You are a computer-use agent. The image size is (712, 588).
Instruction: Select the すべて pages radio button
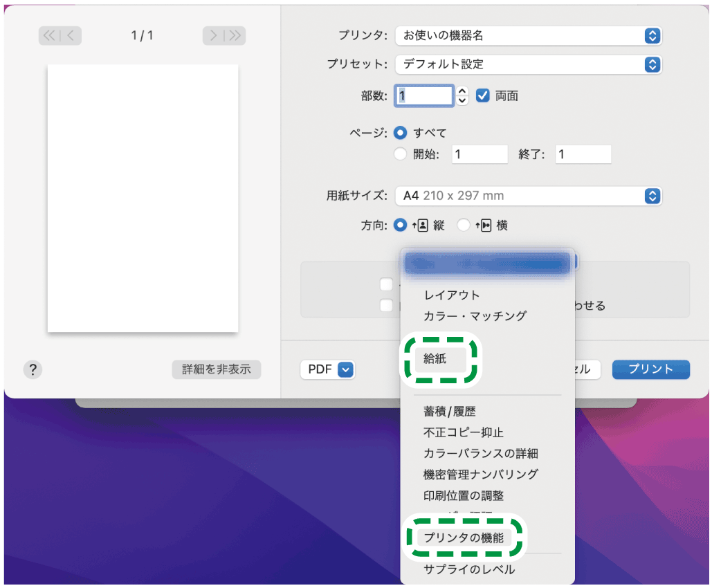(401, 133)
